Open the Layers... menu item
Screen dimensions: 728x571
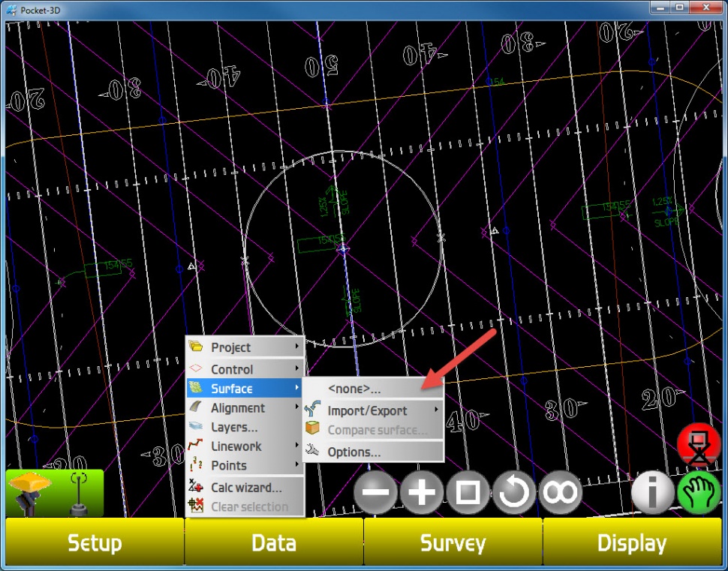[245, 427]
